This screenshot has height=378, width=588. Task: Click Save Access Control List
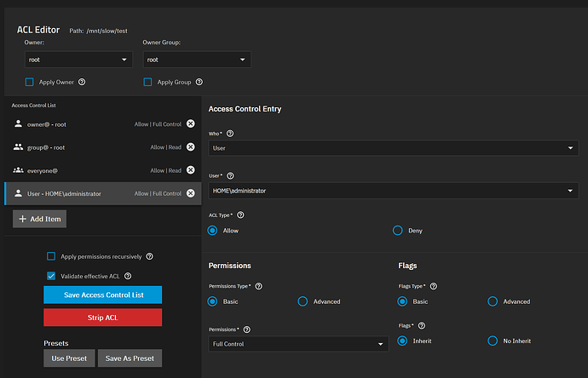click(x=103, y=295)
